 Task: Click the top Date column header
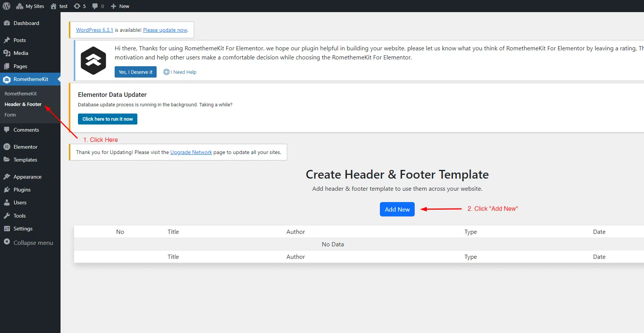[x=599, y=232]
